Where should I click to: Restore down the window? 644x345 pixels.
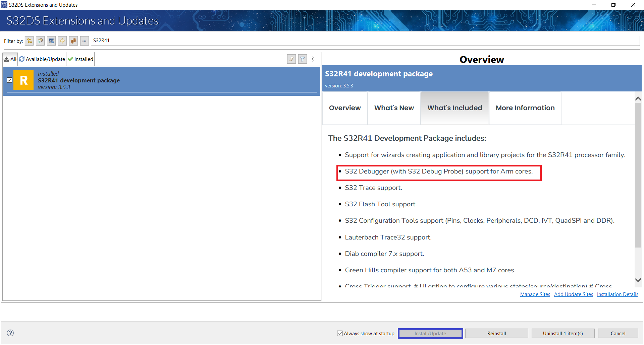[x=613, y=5]
